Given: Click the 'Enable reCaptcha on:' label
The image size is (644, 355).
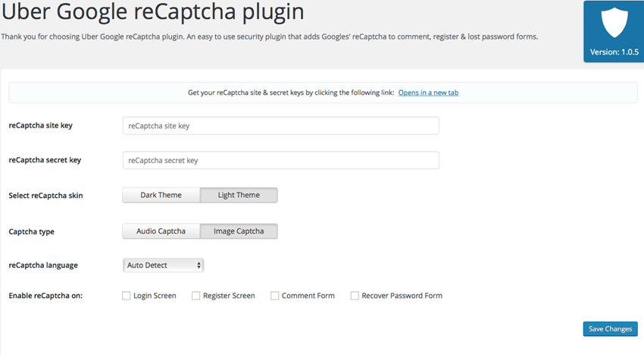Looking at the screenshot, I should coord(45,296).
